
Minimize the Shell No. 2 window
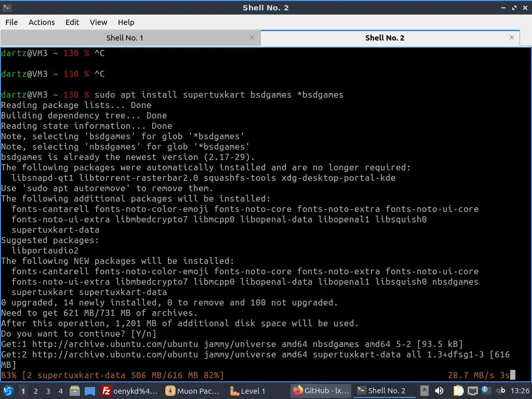click(503, 7)
